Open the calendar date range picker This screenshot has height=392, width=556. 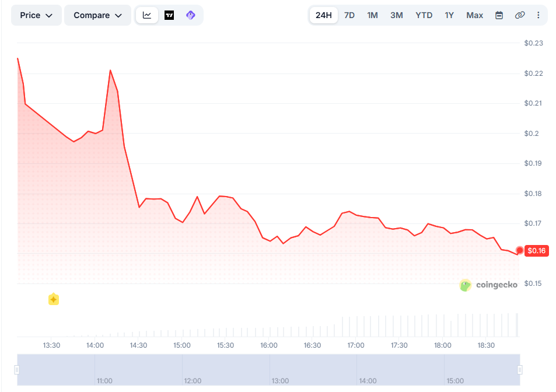click(499, 15)
